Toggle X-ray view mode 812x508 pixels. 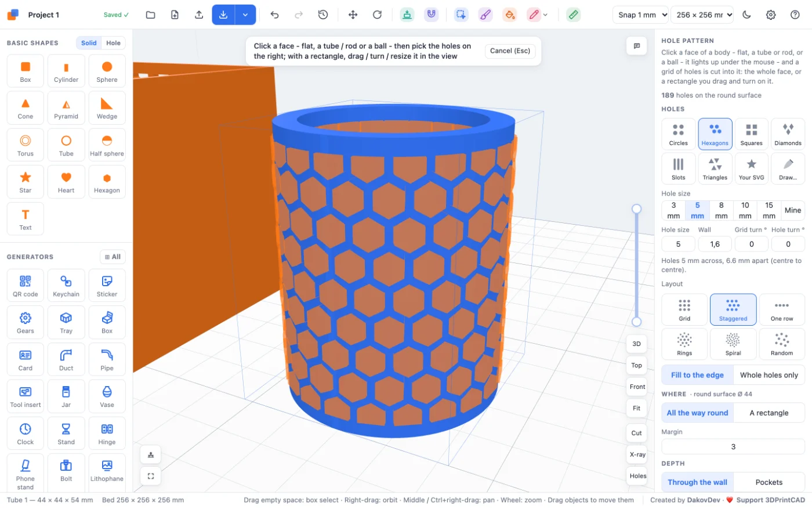[637, 455]
